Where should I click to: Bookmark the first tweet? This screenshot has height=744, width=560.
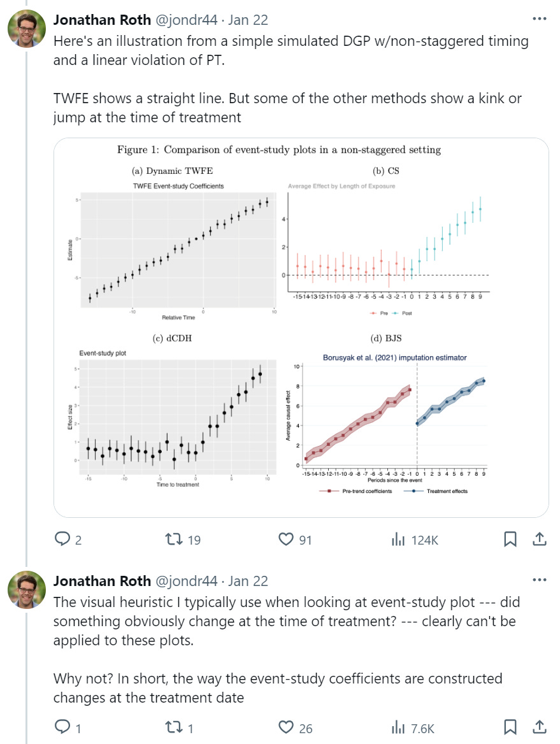click(x=510, y=539)
